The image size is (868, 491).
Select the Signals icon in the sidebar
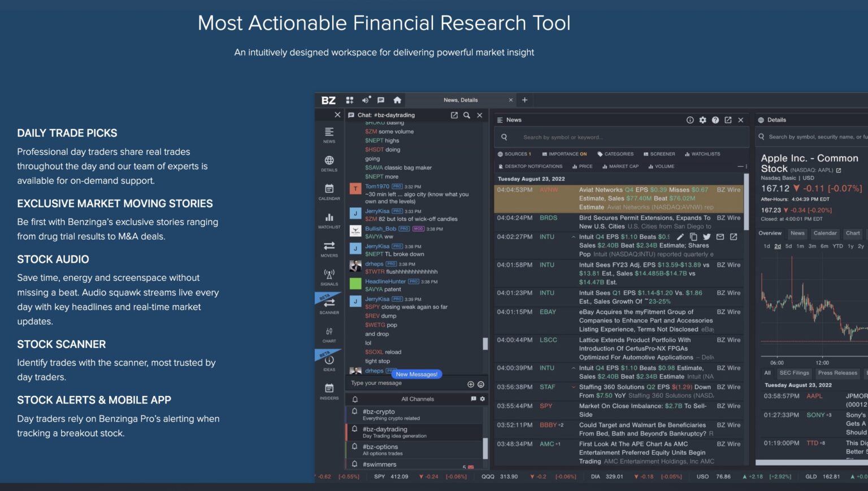[x=329, y=275]
